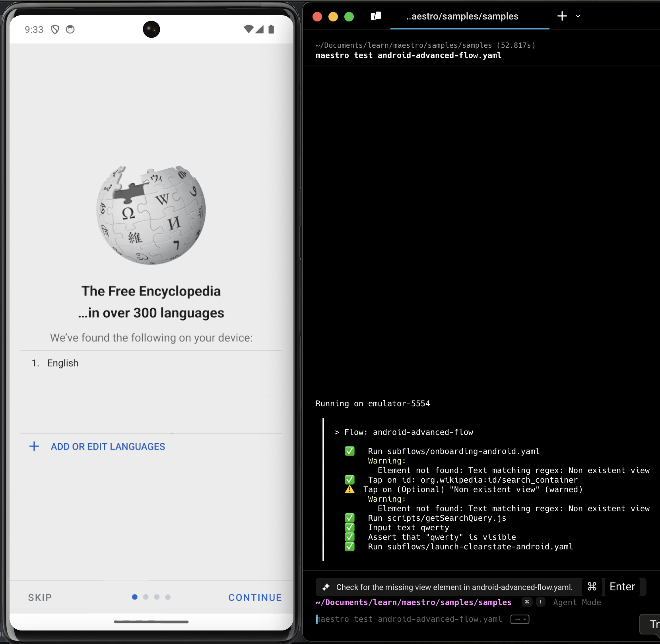Click the shield icon in the phone status bar
Image resolution: width=660 pixels, height=644 pixels.
[x=55, y=29]
